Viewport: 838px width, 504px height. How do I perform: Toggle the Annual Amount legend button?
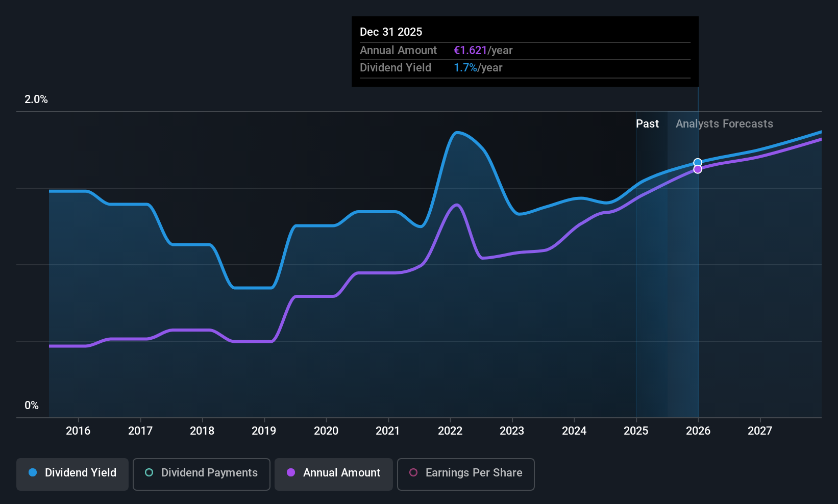click(334, 474)
